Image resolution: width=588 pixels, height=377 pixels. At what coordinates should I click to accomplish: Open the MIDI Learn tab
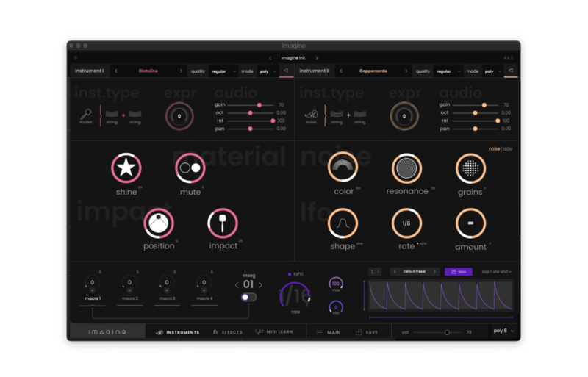(x=274, y=332)
